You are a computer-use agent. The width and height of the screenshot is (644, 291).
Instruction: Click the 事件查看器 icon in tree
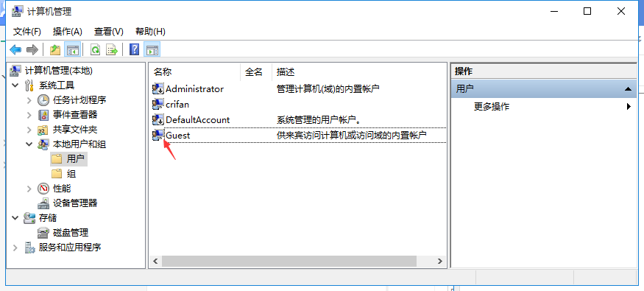pyautogui.click(x=43, y=115)
